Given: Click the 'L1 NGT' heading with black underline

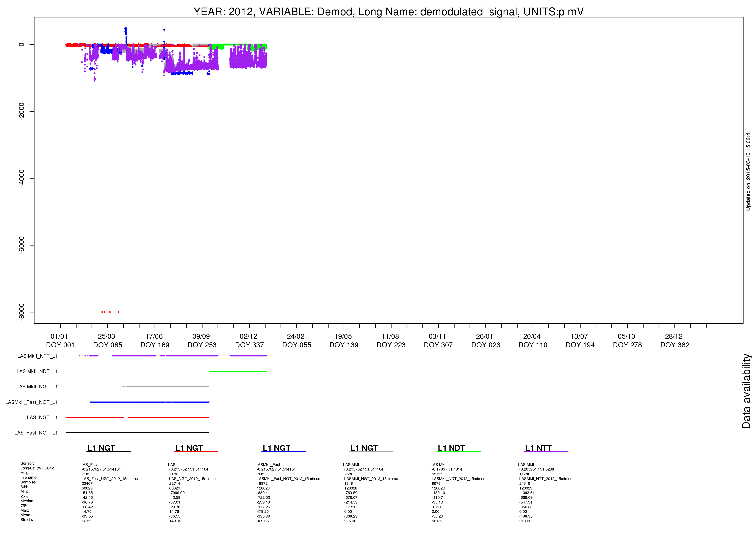Looking at the screenshot, I should 101,448.
